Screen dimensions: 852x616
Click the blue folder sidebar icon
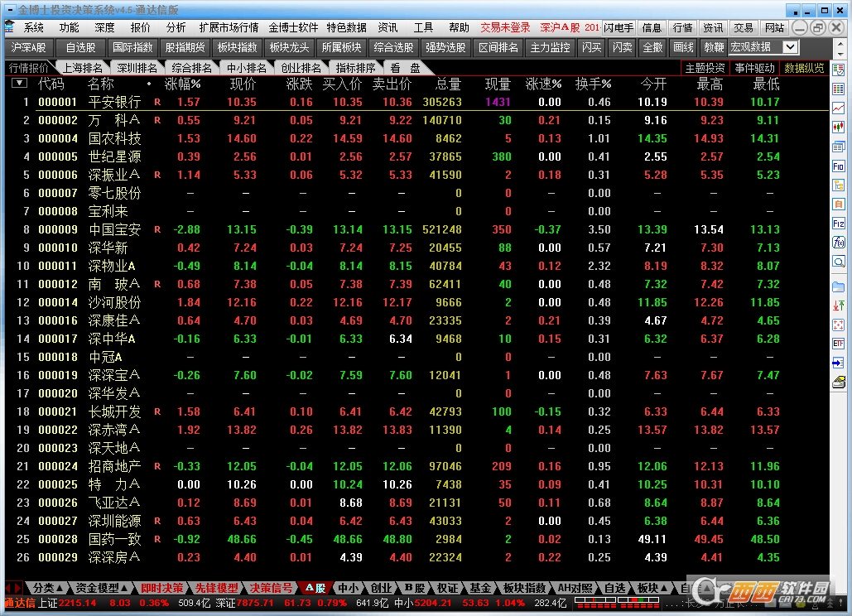pos(839,286)
